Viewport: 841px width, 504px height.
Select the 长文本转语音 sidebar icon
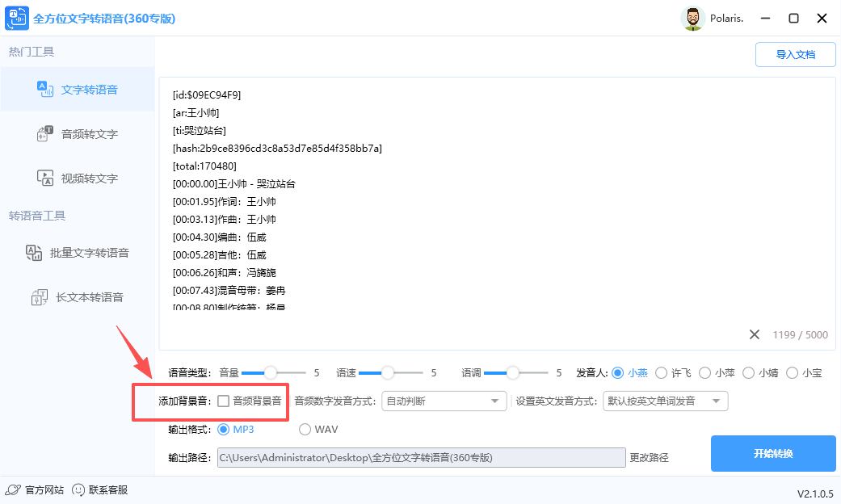click(38, 296)
